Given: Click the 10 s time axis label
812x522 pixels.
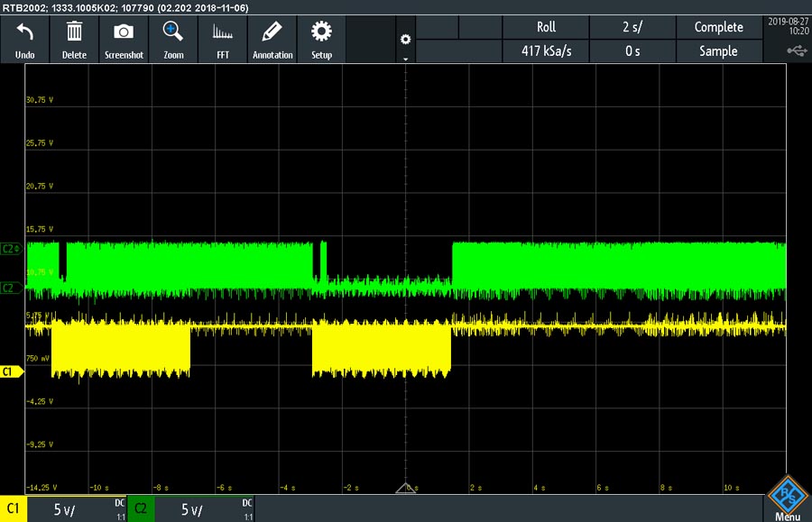Looking at the screenshot, I should coord(731,488).
